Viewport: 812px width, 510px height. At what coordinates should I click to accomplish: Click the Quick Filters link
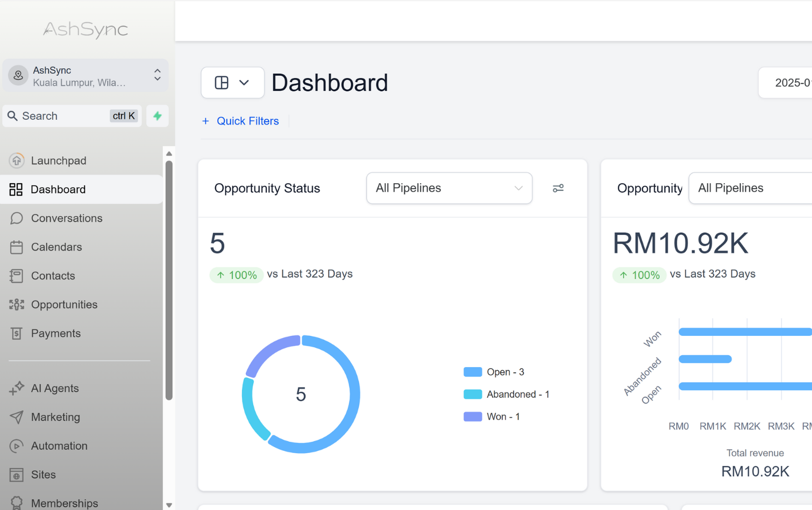click(x=247, y=121)
